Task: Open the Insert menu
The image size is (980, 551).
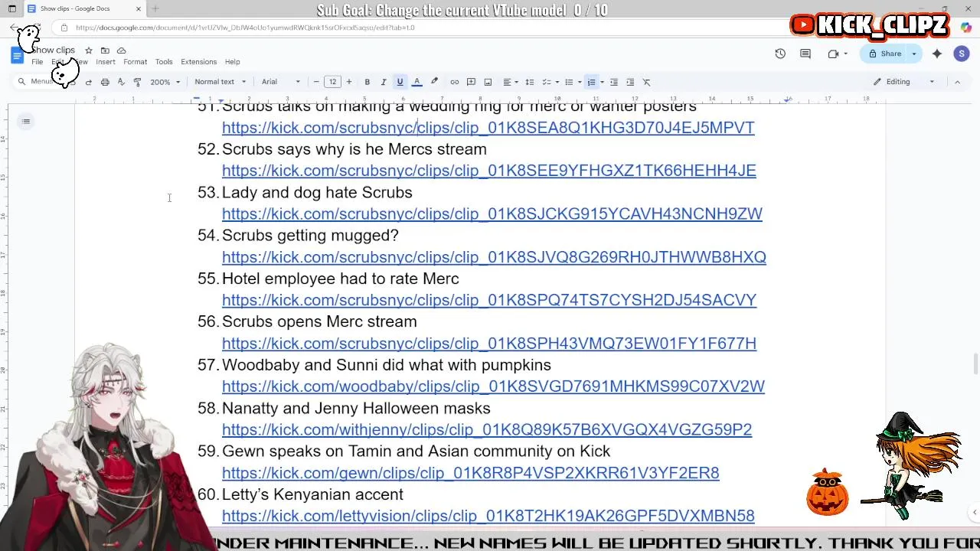Action: click(x=106, y=62)
